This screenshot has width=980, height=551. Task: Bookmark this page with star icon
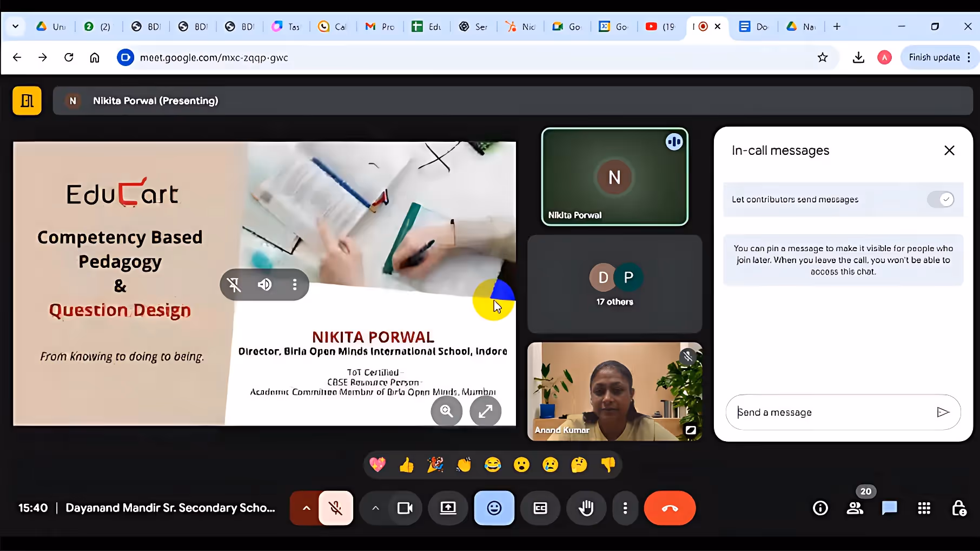[x=823, y=57]
